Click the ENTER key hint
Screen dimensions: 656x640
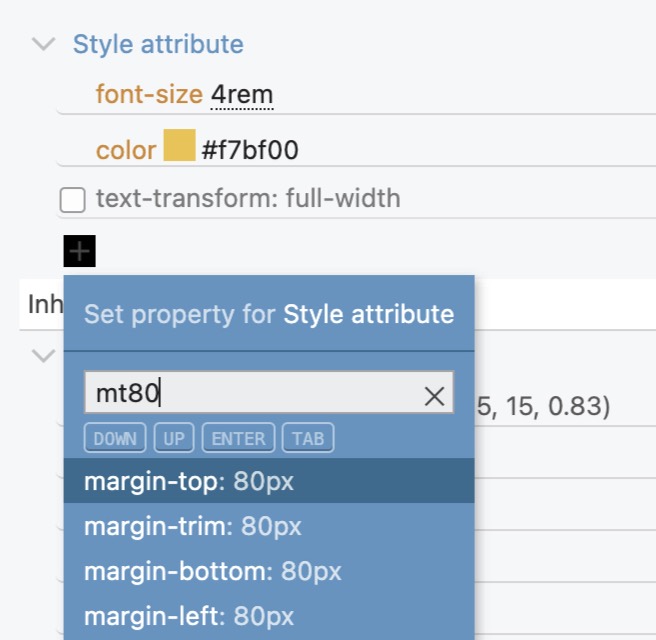pos(238,438)
